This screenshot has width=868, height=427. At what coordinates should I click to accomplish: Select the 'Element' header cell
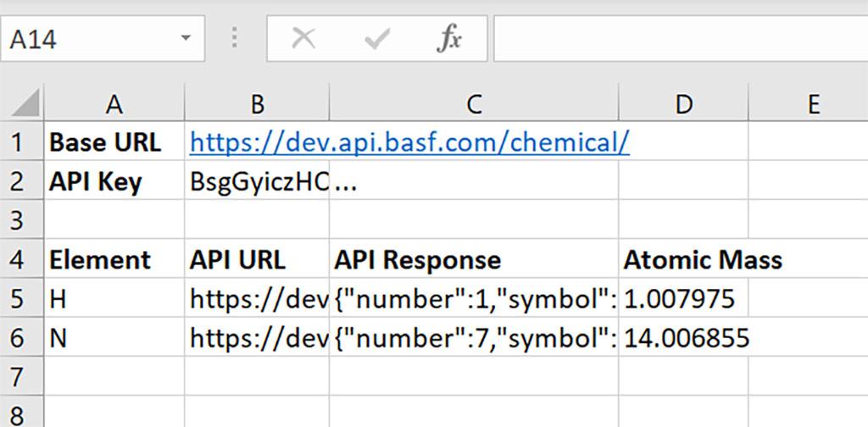coord(114,258)
